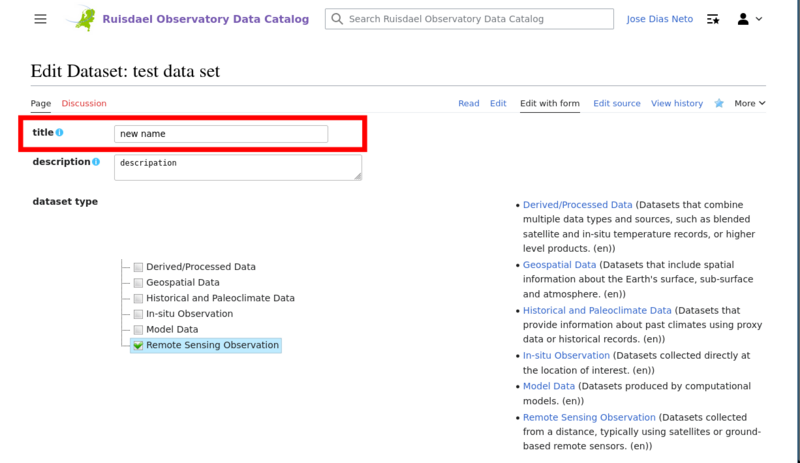800x463 pixels.
Task: Follow the In-situ Observation description link
Action: 566,355
